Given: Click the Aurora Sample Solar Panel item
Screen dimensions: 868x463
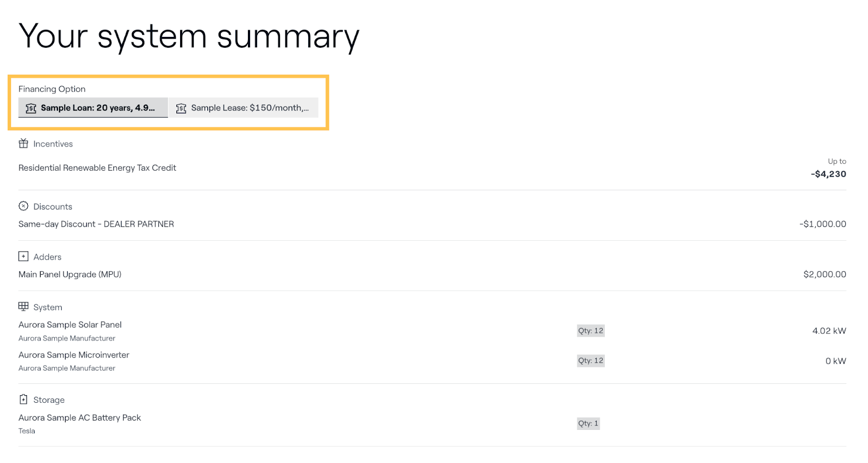Looking at the screenshot, I should (70, 325).
